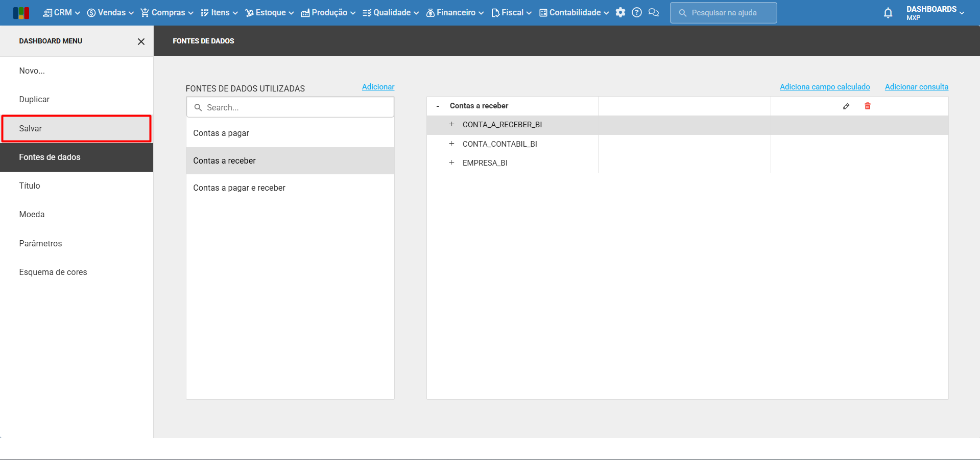Open the Financeiro dropdown menu
The height and width of the screenshot is (460, 980).
point(455,13)
